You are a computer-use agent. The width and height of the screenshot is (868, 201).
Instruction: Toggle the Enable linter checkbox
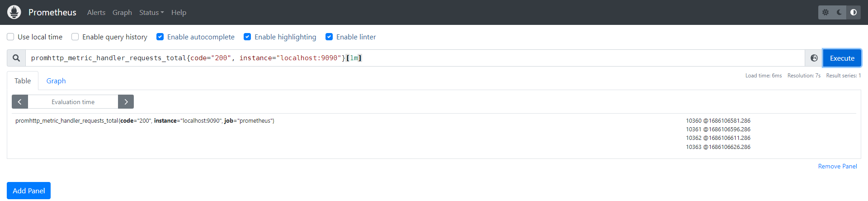point(329,37)
